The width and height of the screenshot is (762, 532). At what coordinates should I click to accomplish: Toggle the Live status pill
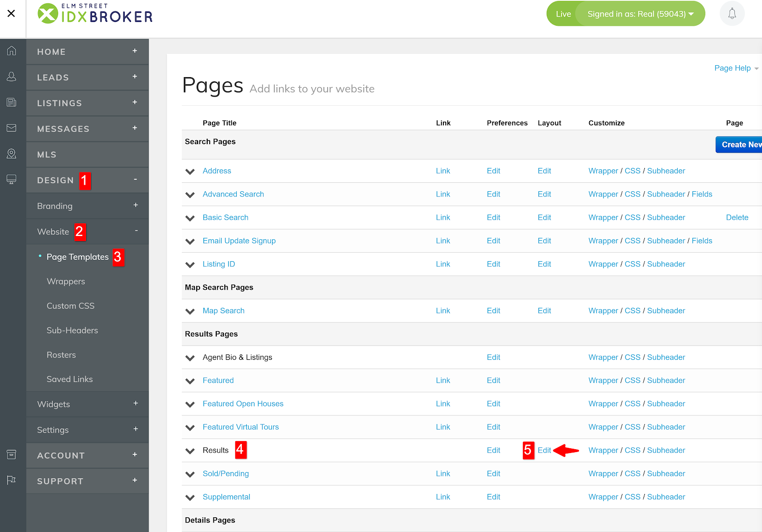(x=563, y=14)
